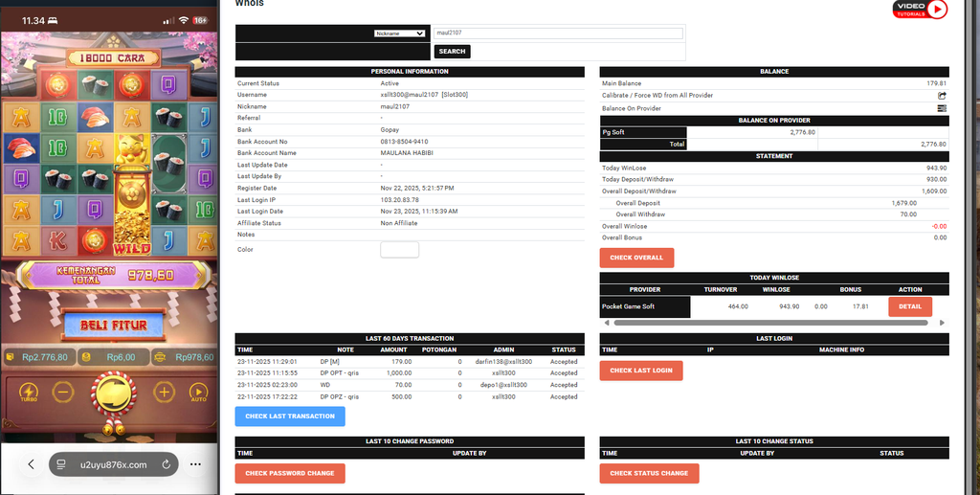Click the Gopay bank value

[390, 130]
